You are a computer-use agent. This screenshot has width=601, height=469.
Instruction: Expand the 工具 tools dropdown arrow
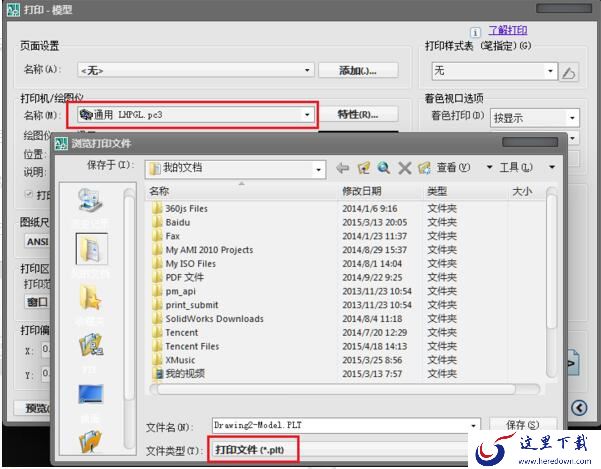(x=552, y=167)
